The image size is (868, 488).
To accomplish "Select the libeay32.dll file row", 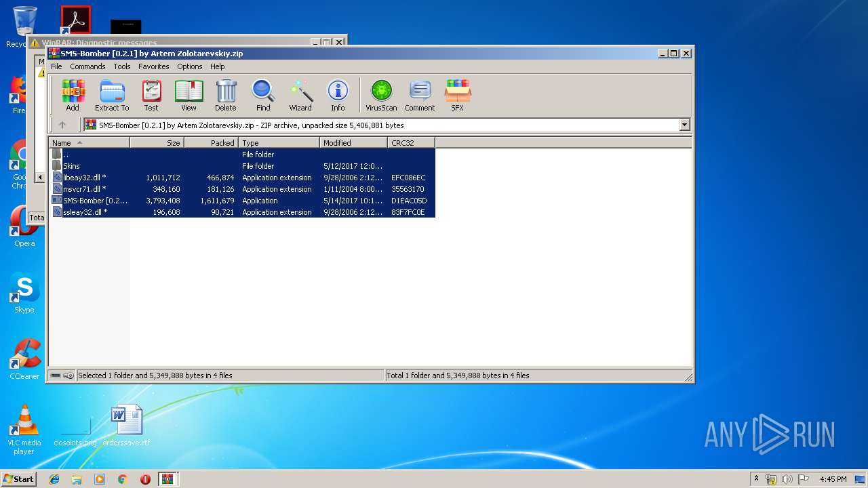I will coord(242,178).
